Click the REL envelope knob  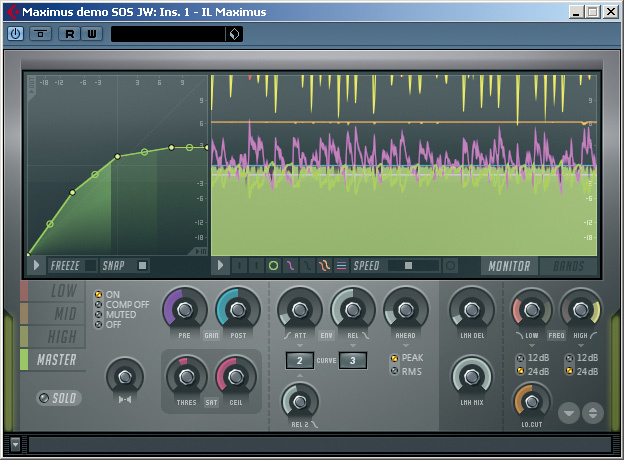pyautogui.click(x=353, y=310)
